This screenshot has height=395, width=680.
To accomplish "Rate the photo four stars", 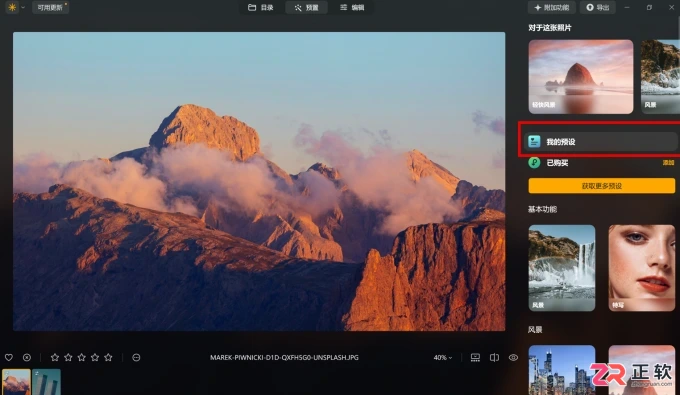I will [95, 357].
